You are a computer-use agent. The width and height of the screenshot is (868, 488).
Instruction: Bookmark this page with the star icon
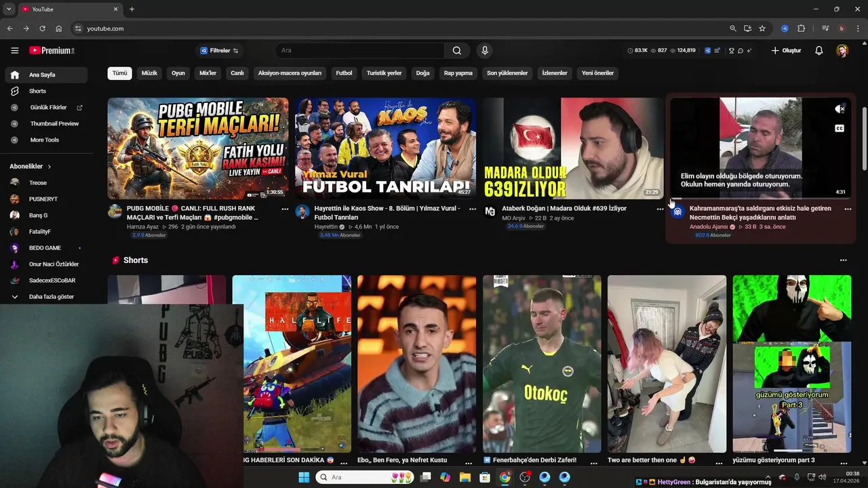pyautogui.click(x=762, y=28)
